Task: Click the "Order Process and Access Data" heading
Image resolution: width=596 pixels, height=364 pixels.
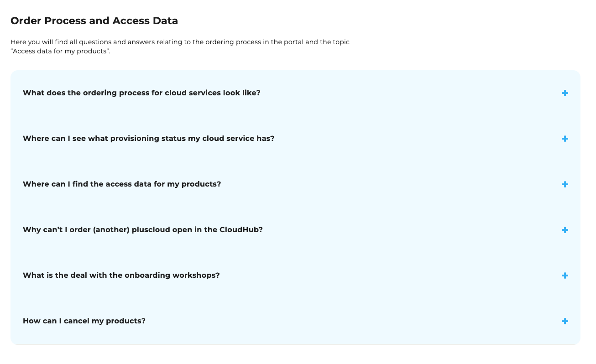Action: 94,21
